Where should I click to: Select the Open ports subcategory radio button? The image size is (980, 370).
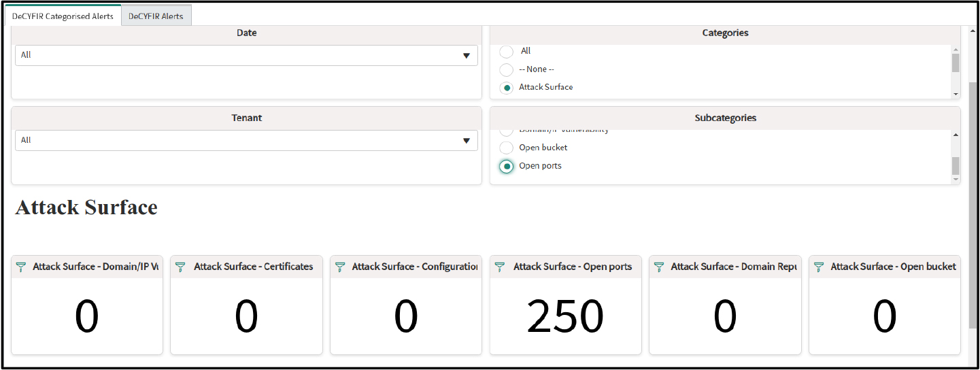click(506, 166)
